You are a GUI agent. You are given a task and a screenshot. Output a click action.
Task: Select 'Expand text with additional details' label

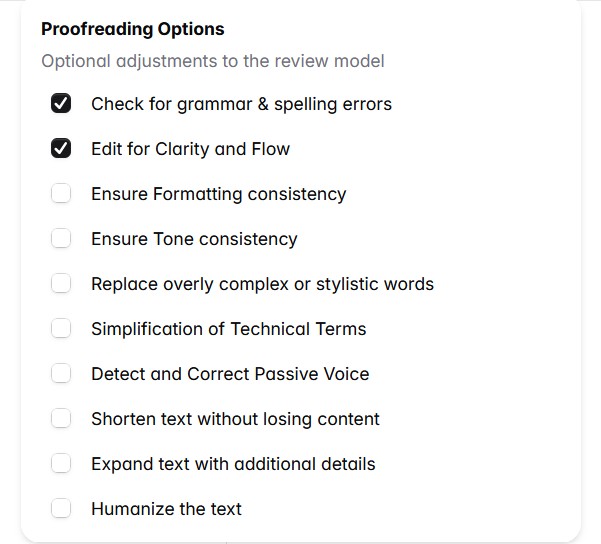233,464
